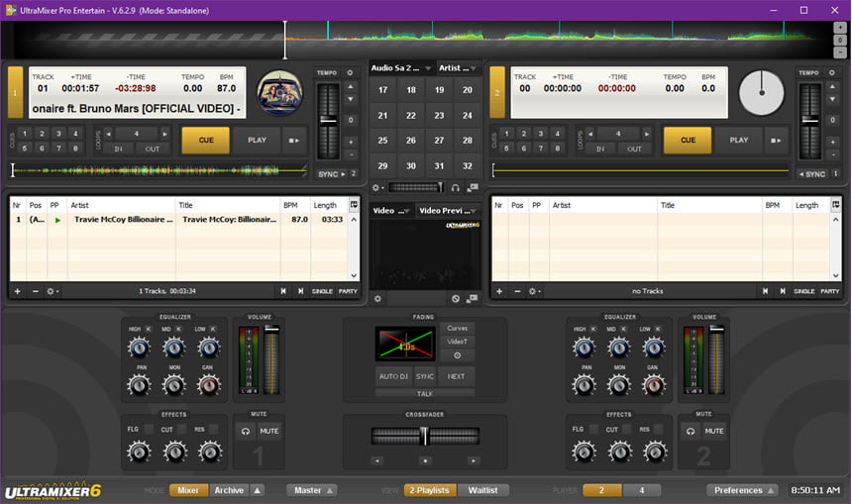The height and width of the screenshot is (504, 852).
Task: Detach the sampler panel window icon
Action: [473, 187]
